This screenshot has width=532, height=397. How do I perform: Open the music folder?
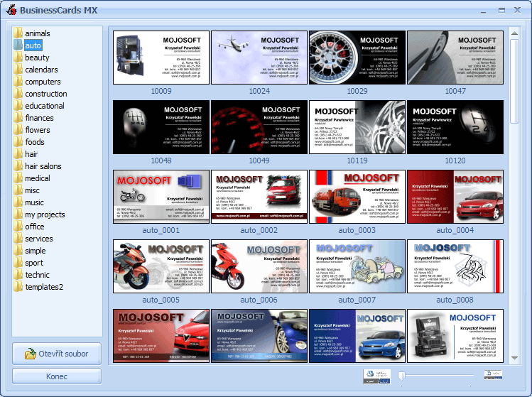coord(34,202)
